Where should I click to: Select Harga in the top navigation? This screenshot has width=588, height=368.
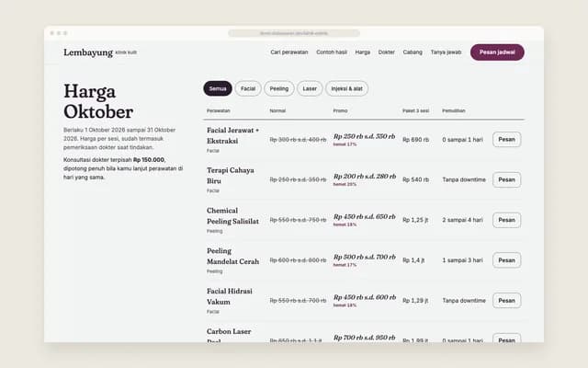[363, 52]
